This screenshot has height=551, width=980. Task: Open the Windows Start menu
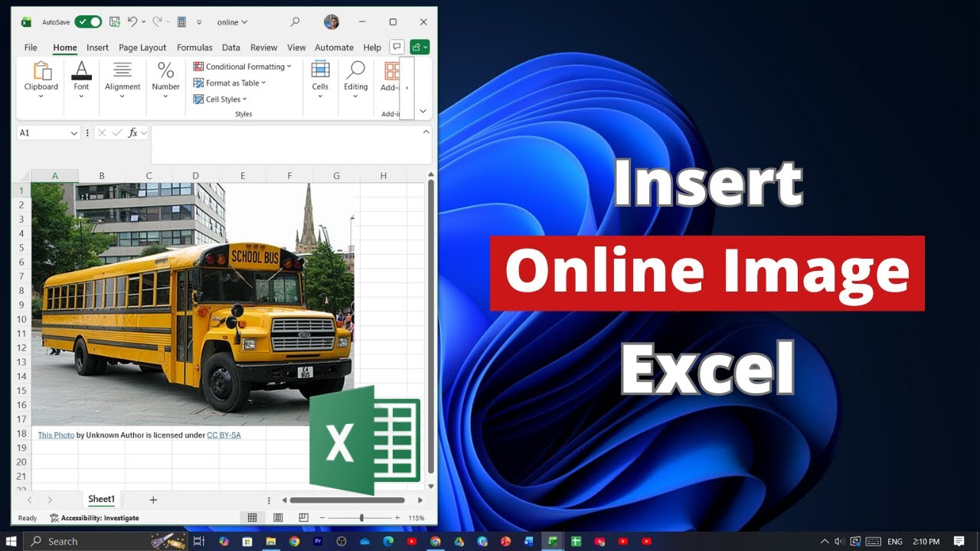tap(11, 541)
